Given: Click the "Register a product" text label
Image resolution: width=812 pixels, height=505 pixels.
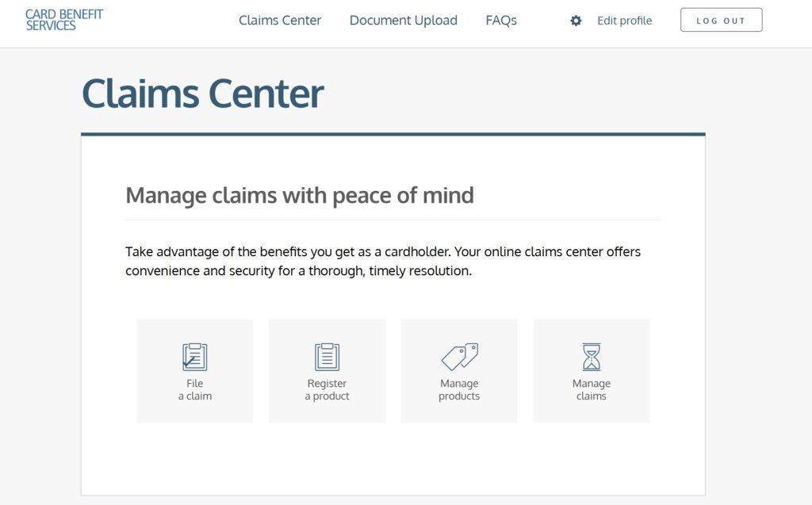Looking at the screenshot, I should pos(327,390).
